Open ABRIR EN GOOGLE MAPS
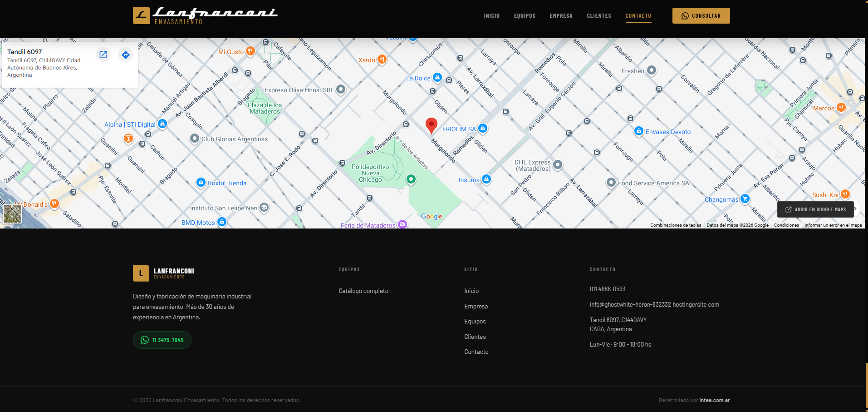Image resolution: width=868 pixels, height=412 pixels. click(815, 209)
